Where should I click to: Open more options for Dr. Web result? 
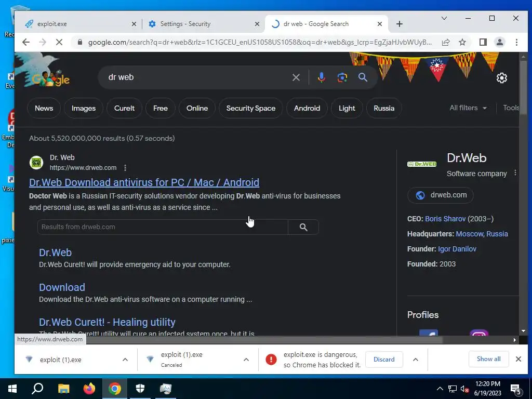pos(125,168)
